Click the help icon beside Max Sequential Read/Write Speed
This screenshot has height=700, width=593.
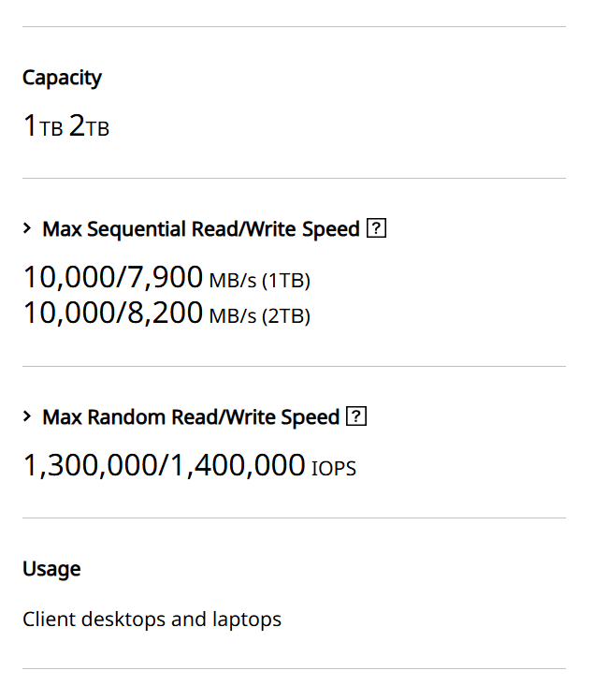[377, 229]
